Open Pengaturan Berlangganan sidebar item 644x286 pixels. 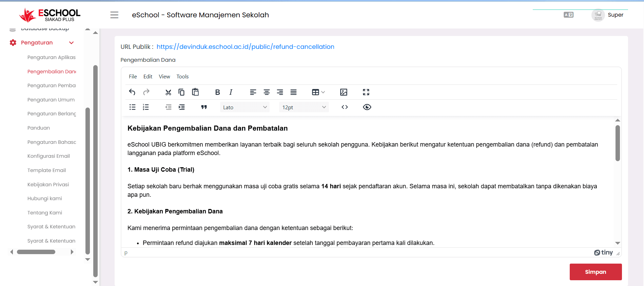tap(52, 114)
